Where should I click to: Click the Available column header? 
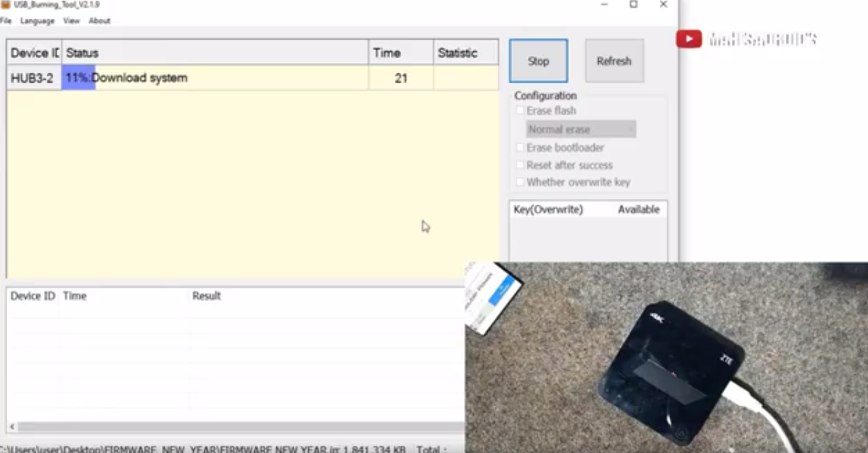coord(638,209)
